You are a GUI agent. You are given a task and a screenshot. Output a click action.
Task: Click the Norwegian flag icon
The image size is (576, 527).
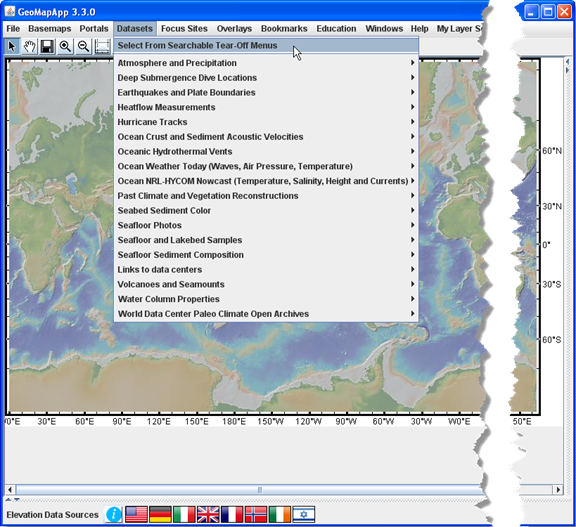tap(256, 514)
